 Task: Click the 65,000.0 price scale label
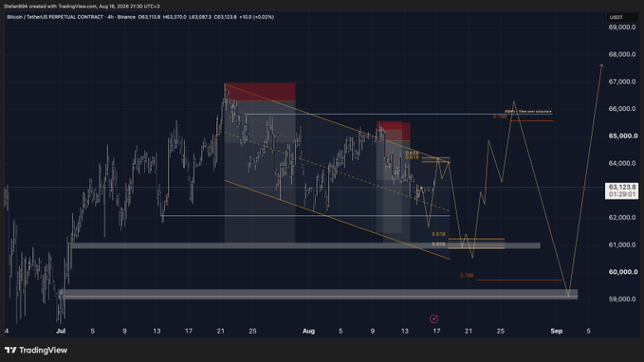coord(622,136)
